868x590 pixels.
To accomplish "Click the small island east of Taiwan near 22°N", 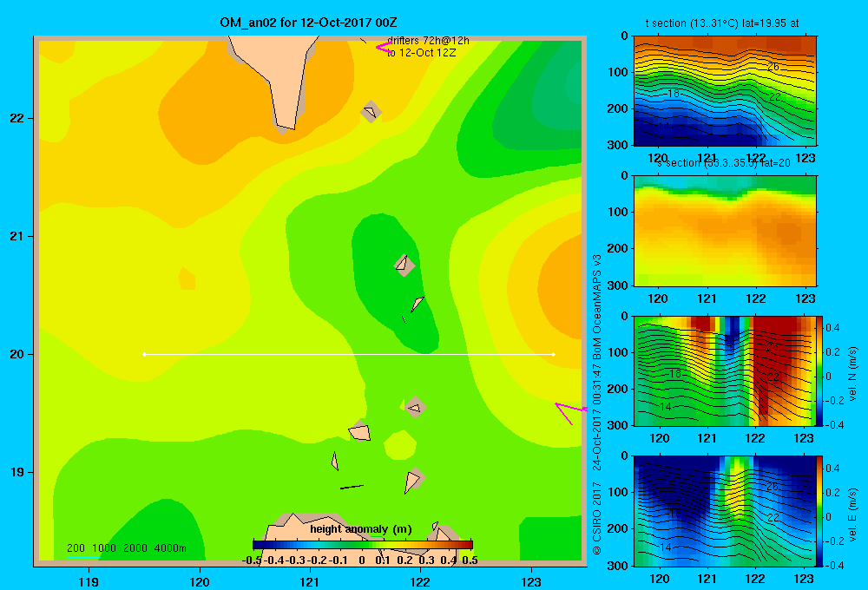I will [371, 112].
